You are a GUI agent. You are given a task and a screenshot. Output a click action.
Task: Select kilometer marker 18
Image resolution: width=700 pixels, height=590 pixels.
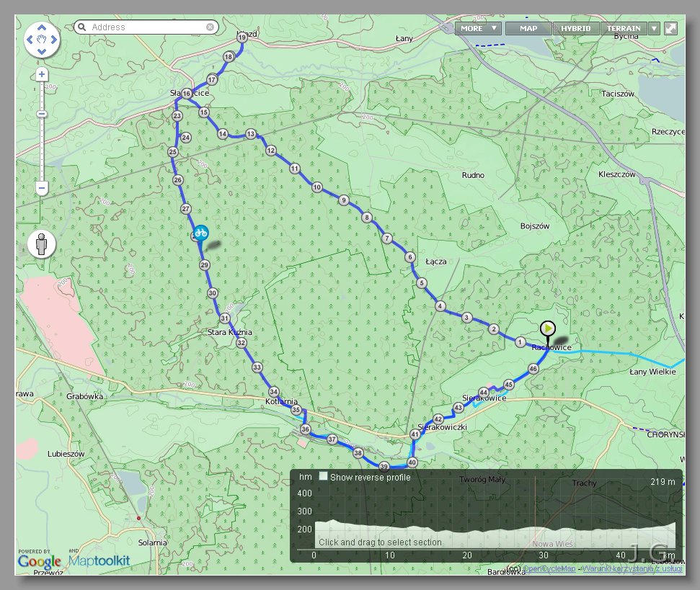(229, 57)
